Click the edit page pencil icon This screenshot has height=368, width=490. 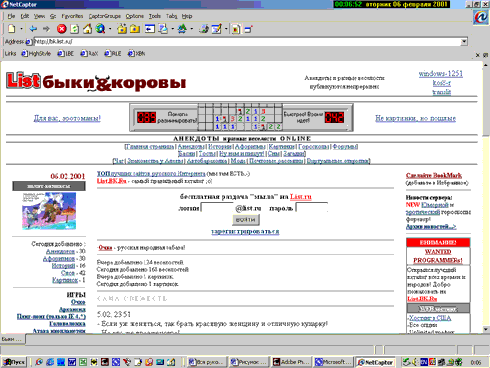coord(217,29)
